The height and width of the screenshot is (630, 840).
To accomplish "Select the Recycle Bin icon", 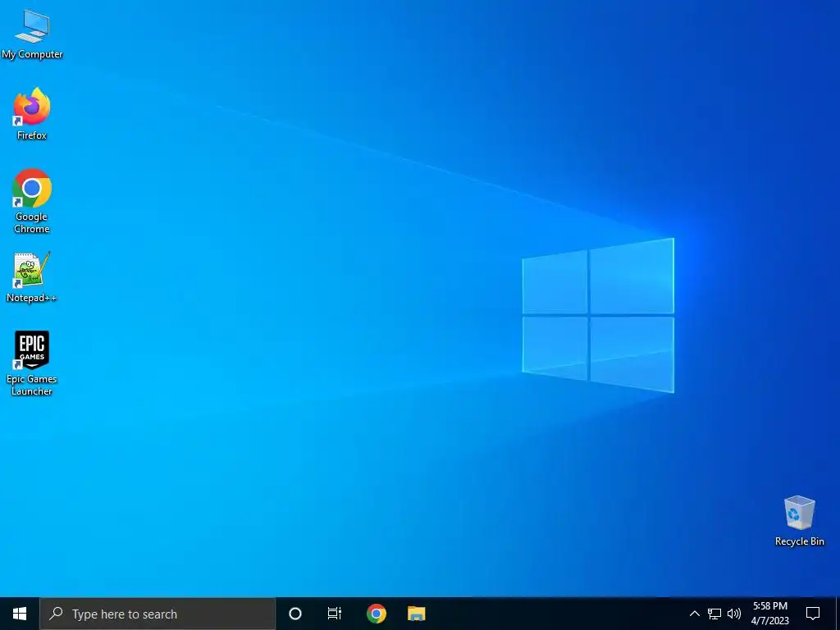I will pos(799,521).
